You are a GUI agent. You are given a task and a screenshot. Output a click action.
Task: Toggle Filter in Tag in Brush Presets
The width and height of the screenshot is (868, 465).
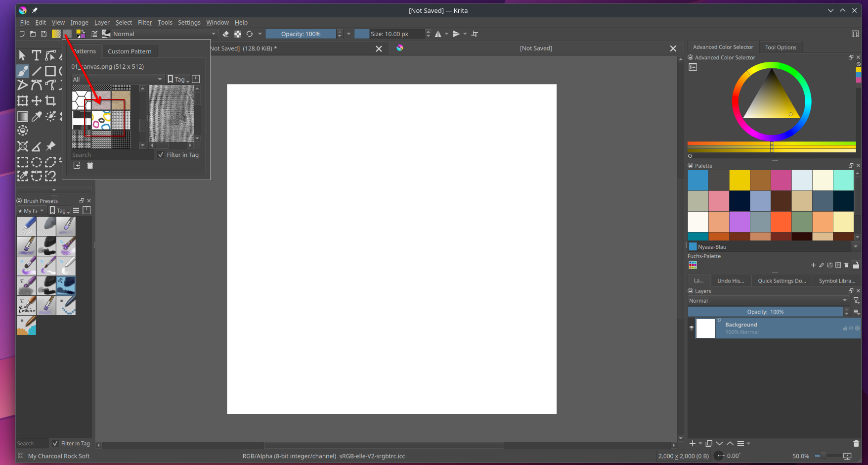tap(55, 444)
